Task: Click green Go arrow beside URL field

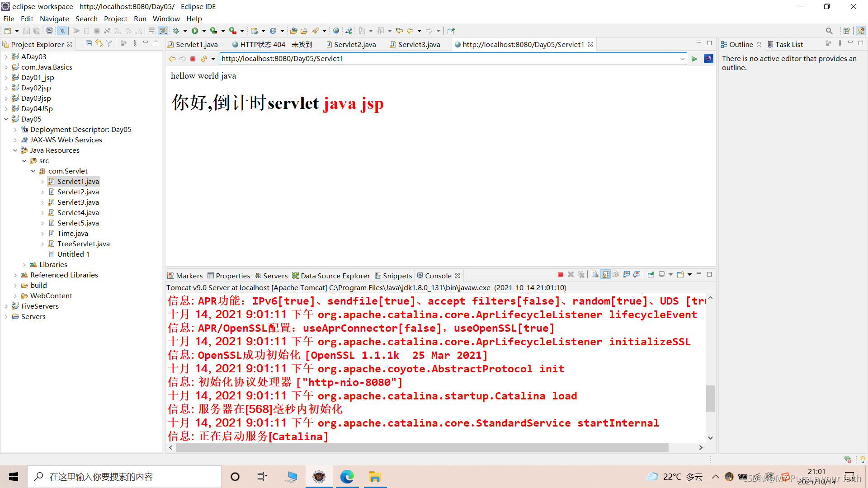Action: pyautogui.click(x=694, y=59)
